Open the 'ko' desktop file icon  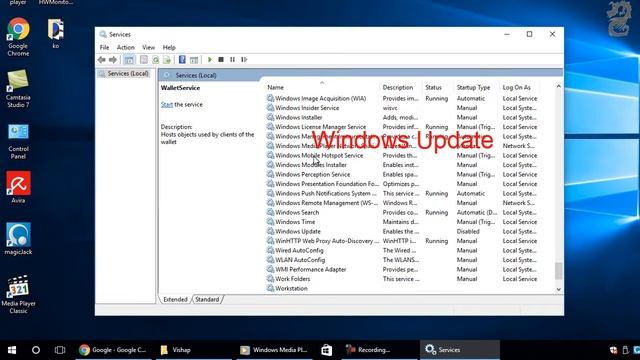tap(56, 33)
